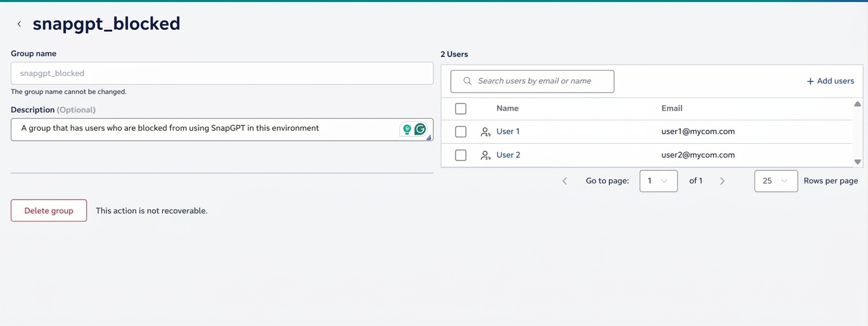Go back using the left chevron arrow
This screenshot has width=868, height=326.
pyautogui.click(x=19, y=24)
